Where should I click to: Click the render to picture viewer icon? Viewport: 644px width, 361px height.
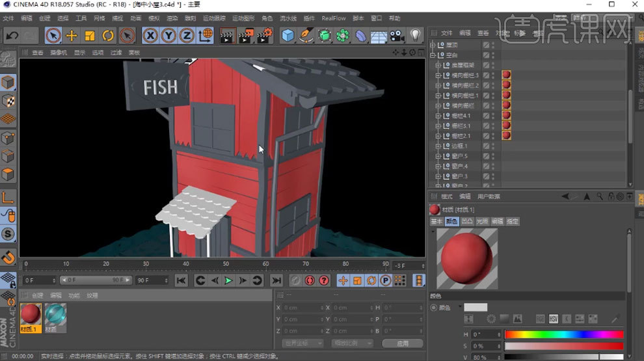[246, 36]
